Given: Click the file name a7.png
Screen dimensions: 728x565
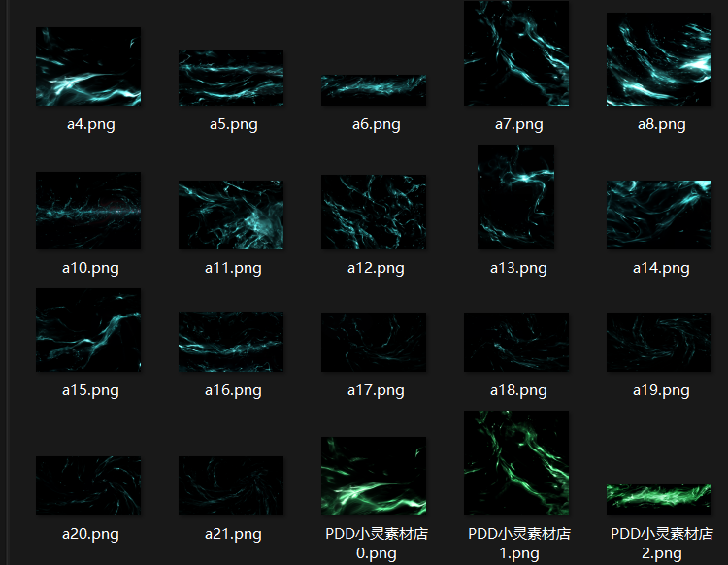Looking at the screenshot, I should 518,124.
